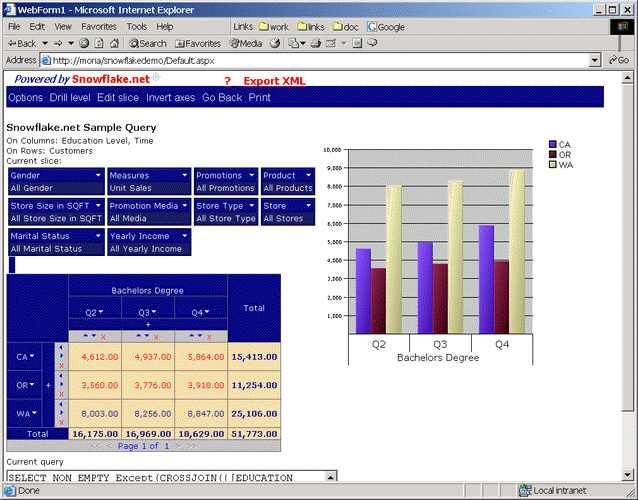Open the Measures dimension dropdown
Viewport: 638px width, 500px height.
[x=184, y=175]
